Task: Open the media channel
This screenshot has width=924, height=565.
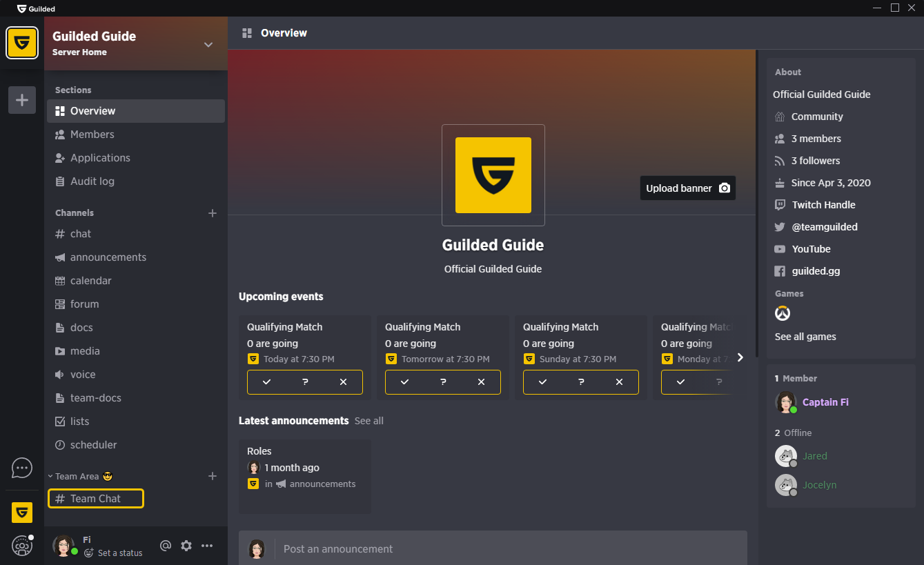Action: tap(136, 351)
